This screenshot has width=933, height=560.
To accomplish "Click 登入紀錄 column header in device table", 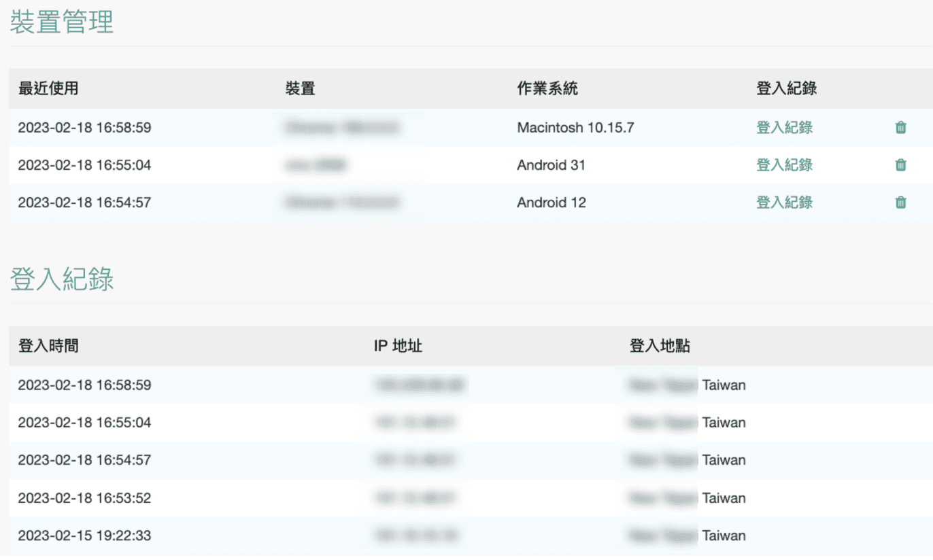I will pyautogui.click(x=786, y=88).
